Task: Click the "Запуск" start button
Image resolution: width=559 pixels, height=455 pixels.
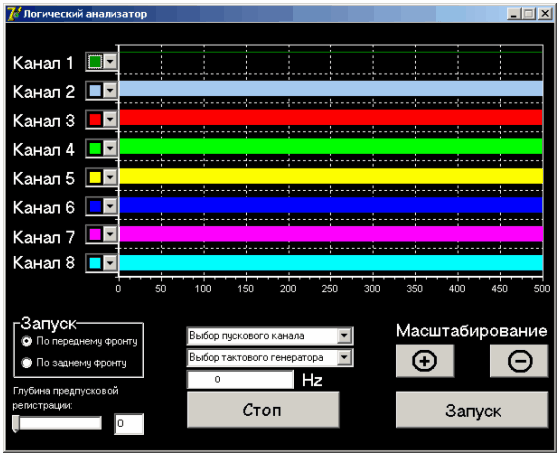Action: coord(472,410)
